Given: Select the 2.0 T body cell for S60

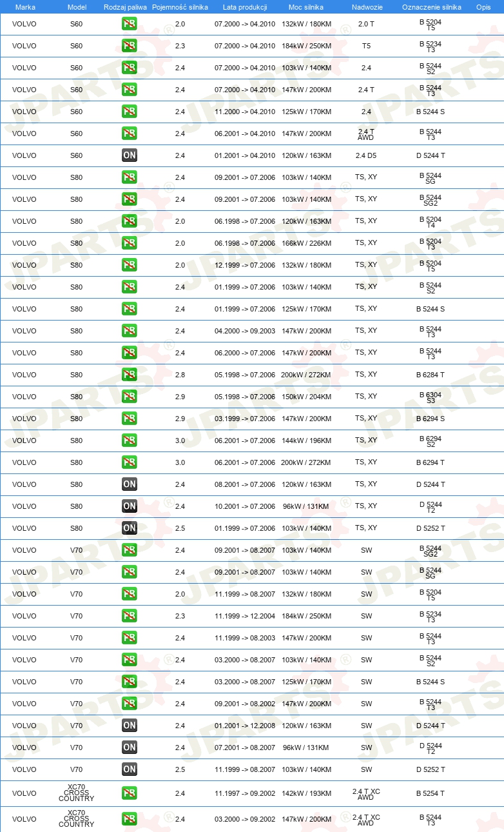Looking at the screenshot, I should tap(366, 25).
